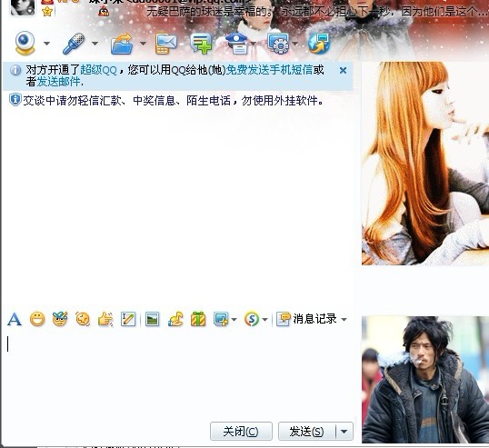This screenshot has height=448, width=489.
Task: Close the blue info notification bar
Action: tap(343, 71)
